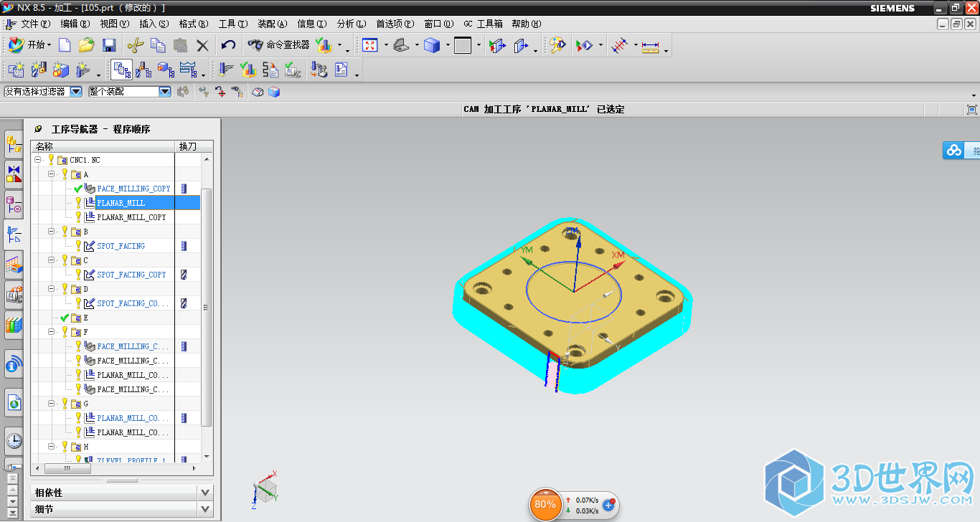The width and height of the screenshot is (980, 522).
Task: Open the History clock sidebar tab
Action: tap(14, 440)
